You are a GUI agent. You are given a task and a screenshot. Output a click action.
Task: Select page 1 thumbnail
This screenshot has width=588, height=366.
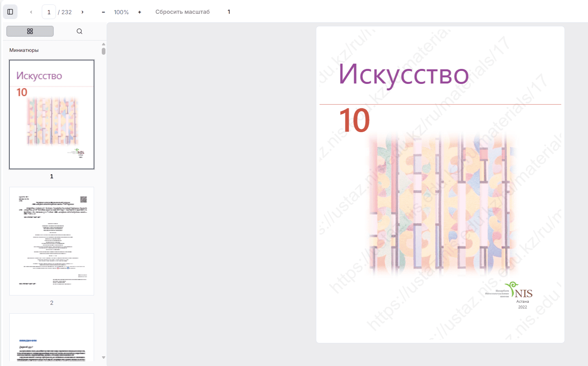pyautogui.click(x=52, y=114)
